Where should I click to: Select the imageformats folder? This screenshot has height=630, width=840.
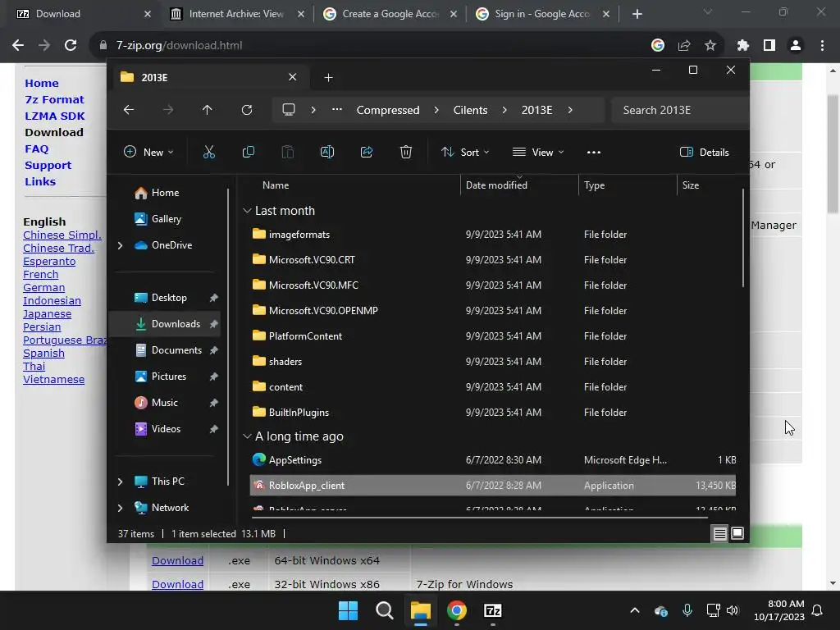493,234
